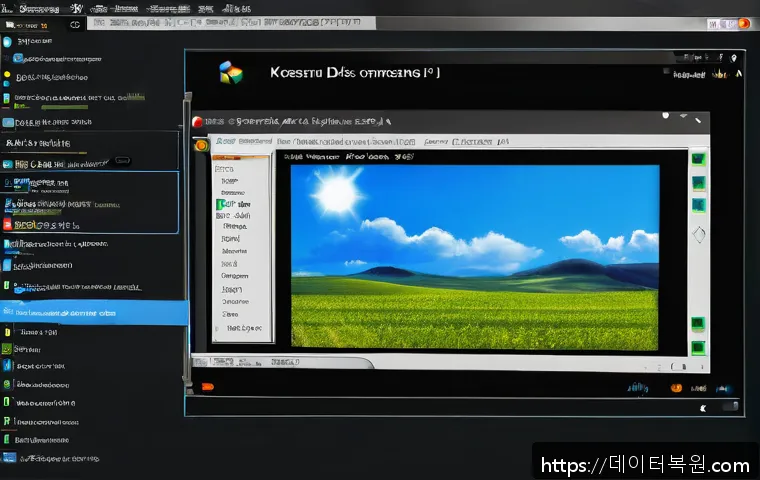Screen dimensions: 760x480
Task: Click the white dot icon in the inner window title bar
Action: 665,115
